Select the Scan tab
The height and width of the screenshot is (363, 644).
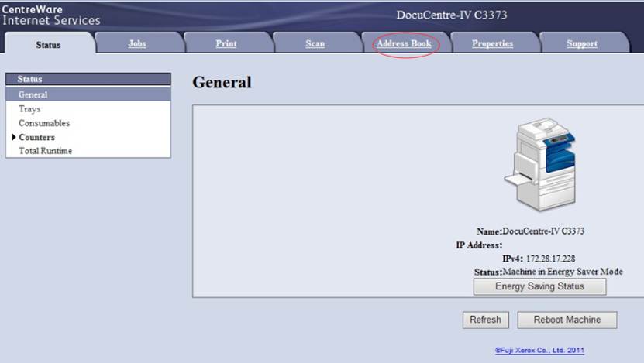[315, 44]
